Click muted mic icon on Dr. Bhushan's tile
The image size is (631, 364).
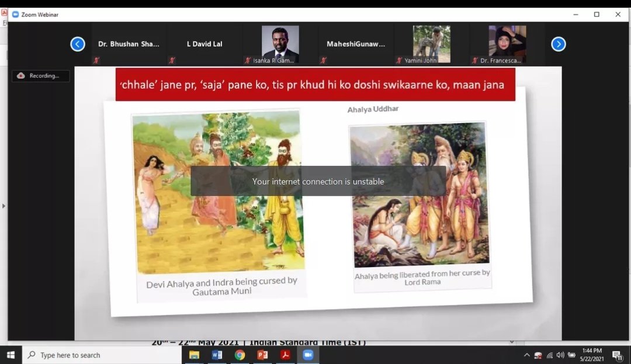(x=96, y=60)
